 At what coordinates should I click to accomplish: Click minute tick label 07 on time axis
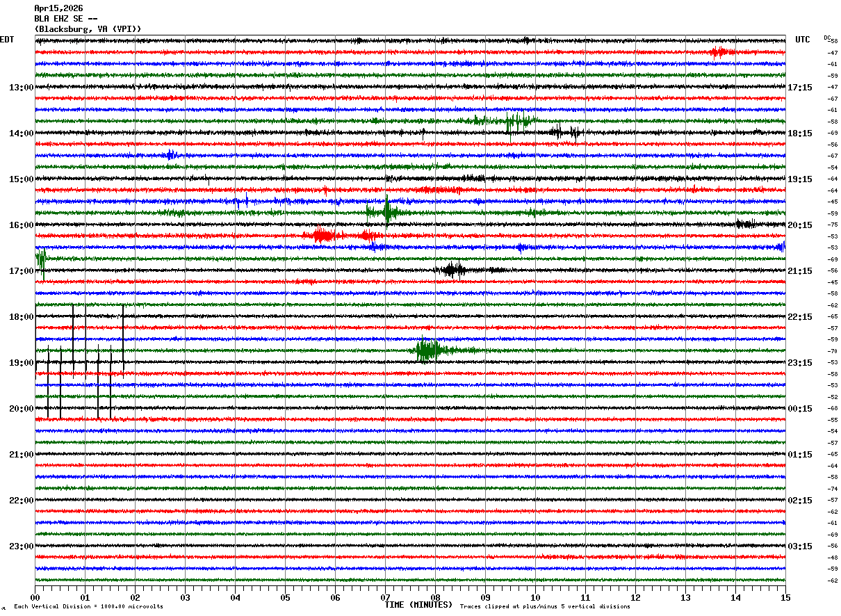pos(385,598)
